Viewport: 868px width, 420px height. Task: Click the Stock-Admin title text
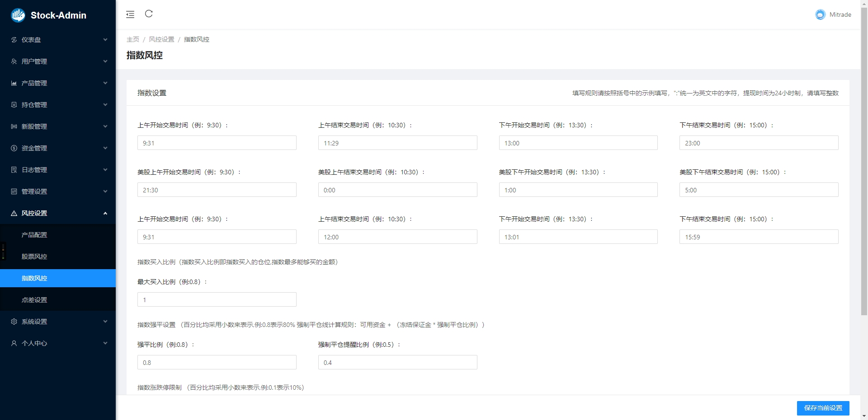pyautogui.click(x=58, y=15)
